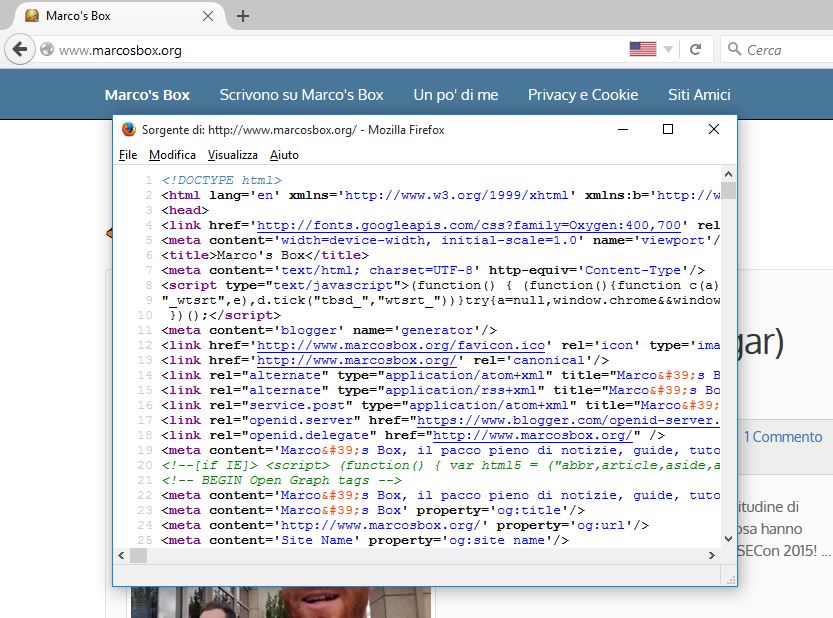
Task: Open the 1 Commento link
Action: [x=783, y=437]
